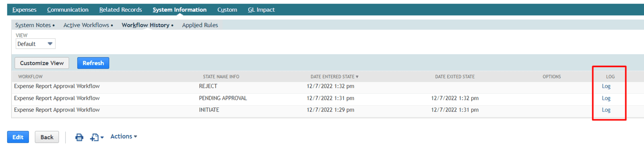Click the Customize View button
Image resolution: width=644 pixels, height=149 pixels.
click(42, 63)
